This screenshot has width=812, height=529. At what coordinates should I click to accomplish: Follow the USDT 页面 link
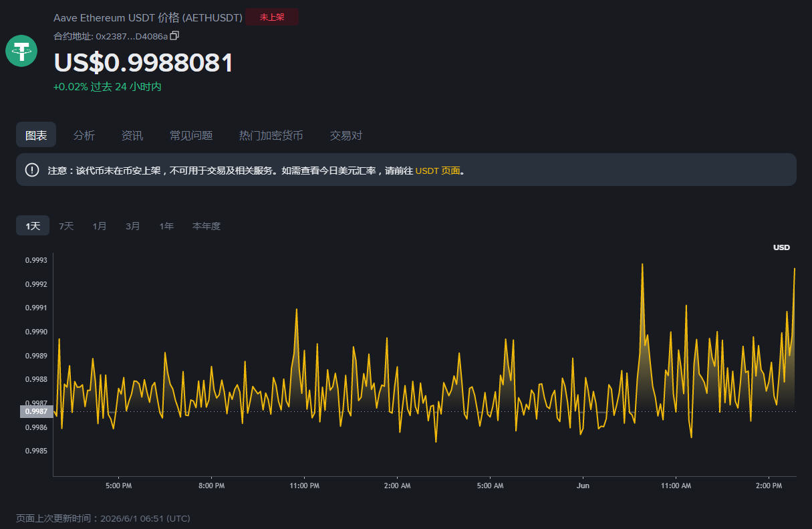pos(438,171)
